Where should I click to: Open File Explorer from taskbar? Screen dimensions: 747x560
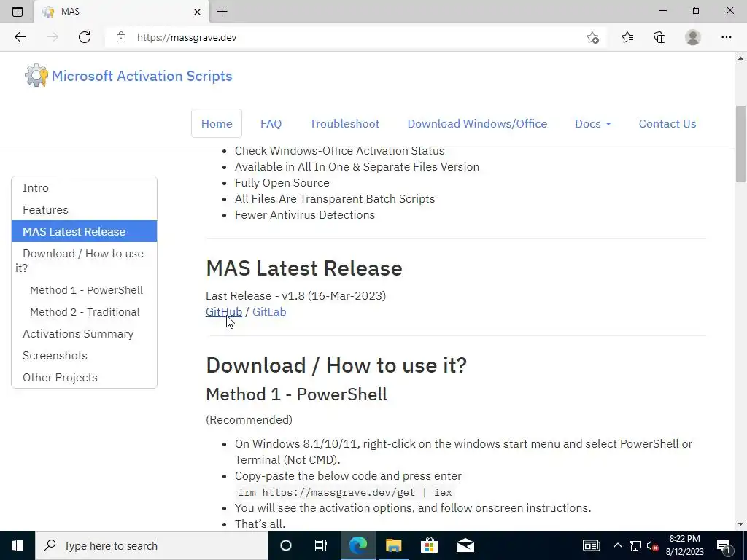(x=393, y=545)
